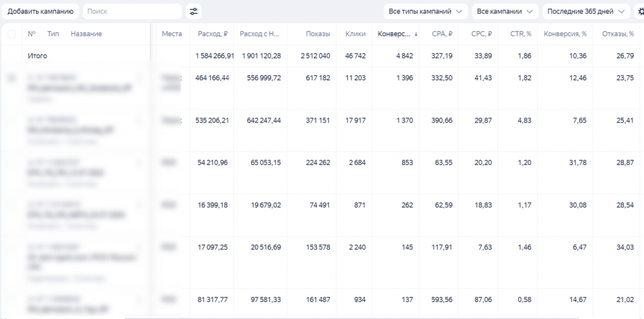Focus the Поиск search field

[x=132, y=11]
